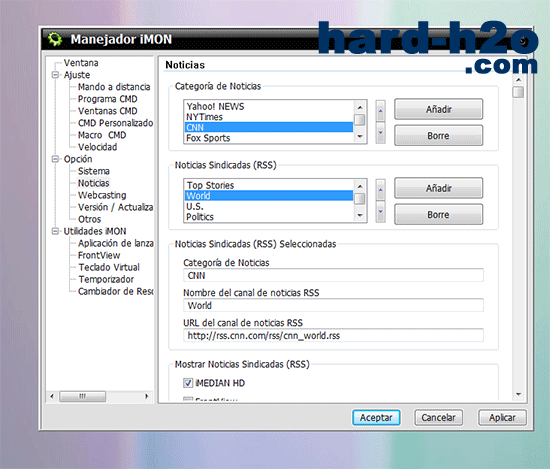Select Ventana in the tree
The width and height of the screenshot is (550, 469).
pyautogui.click(x=81, y=63)
